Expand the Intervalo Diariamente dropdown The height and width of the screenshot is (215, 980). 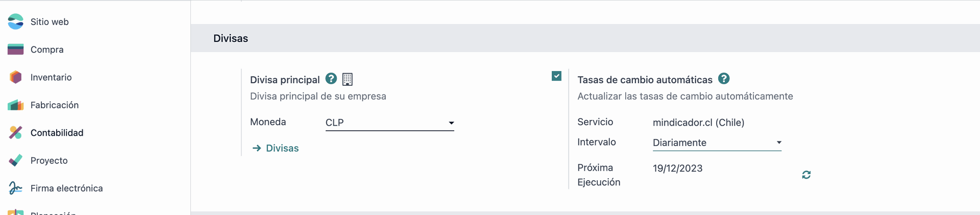point(717,142)
